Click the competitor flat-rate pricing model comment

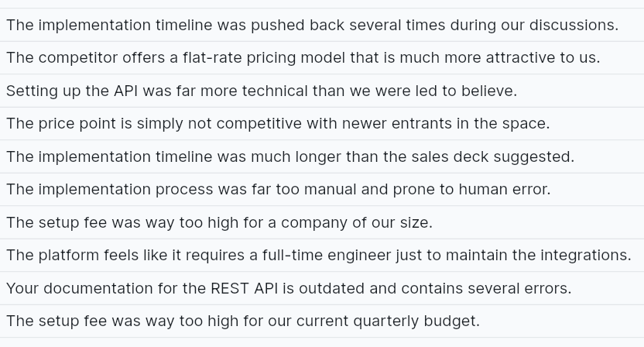(303, 58)
